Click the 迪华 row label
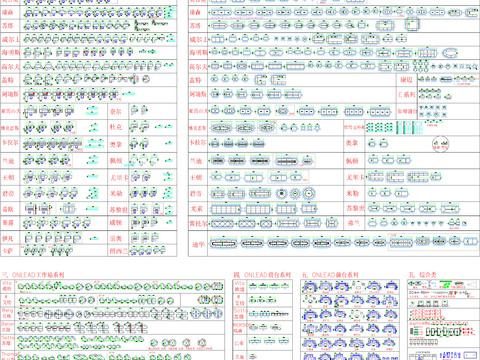This screenshot has height=360, width=480. (x=198, y=244)
